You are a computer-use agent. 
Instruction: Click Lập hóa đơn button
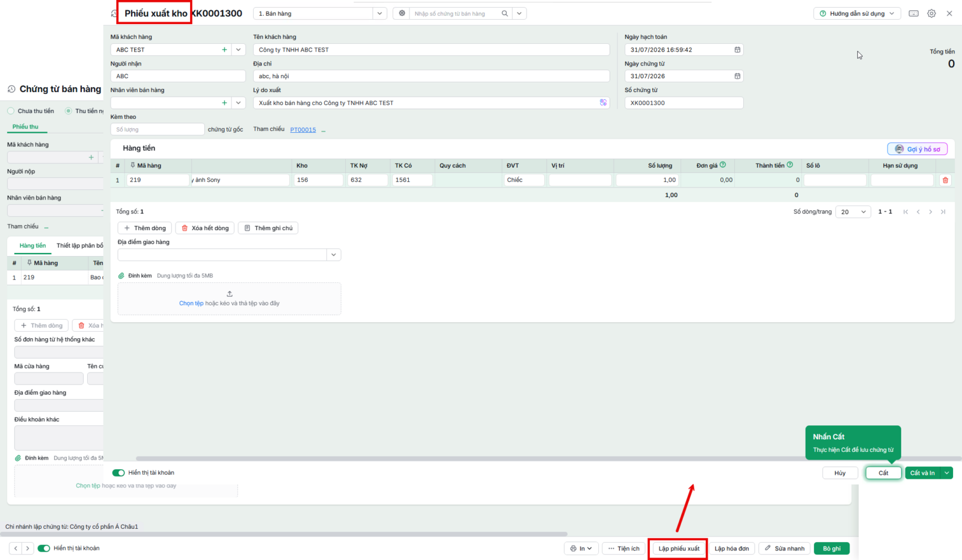coord(732,549)
